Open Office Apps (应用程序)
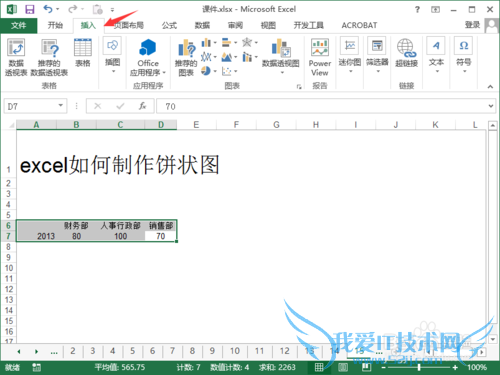 (148, 57)
